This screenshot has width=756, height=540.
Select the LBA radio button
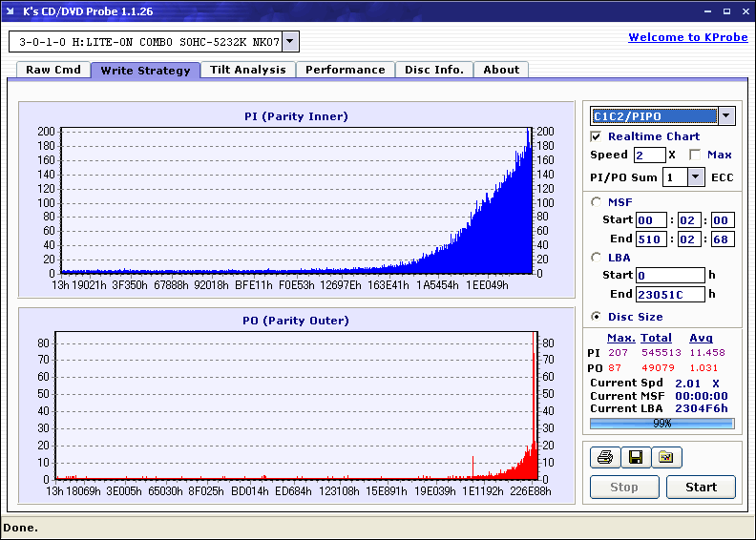(x=596, y=258)
